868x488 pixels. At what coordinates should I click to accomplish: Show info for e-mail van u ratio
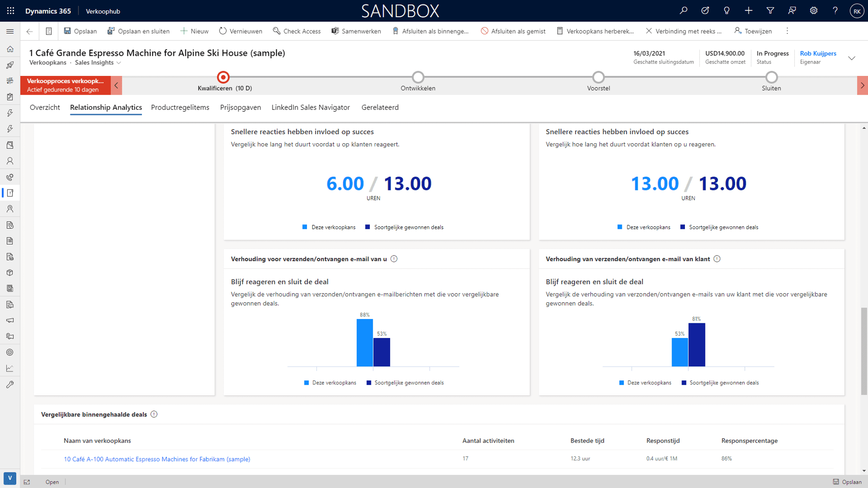[394, 259]
